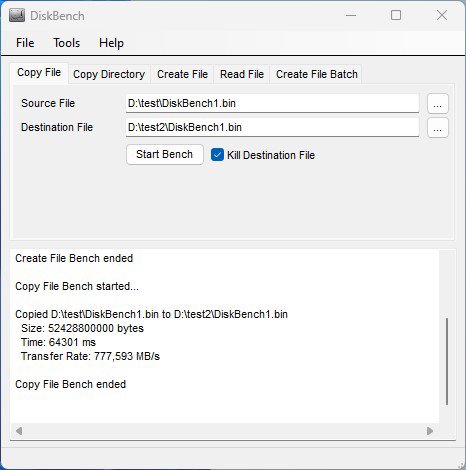Viewport: 466px width, 470px height.
Task: Click the Source File path field
Action: [272, 103]
